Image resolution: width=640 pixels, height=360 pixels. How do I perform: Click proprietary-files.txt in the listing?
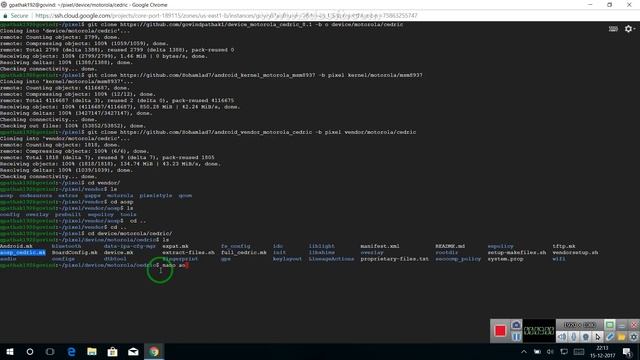pos(395,259)
